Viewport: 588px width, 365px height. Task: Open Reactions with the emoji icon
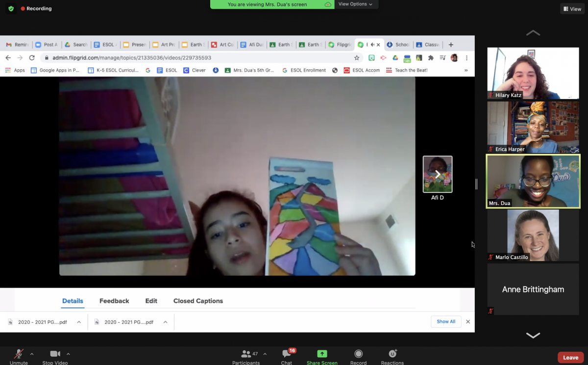coord(392,354)
